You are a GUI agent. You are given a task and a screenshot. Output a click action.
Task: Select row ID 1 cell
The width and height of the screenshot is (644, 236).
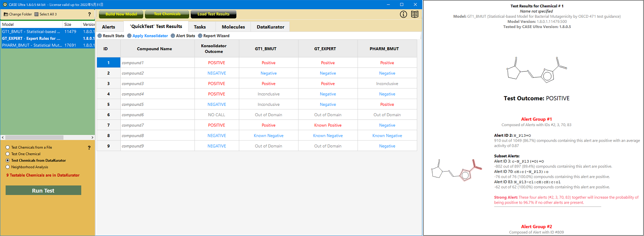pos(109,63)
